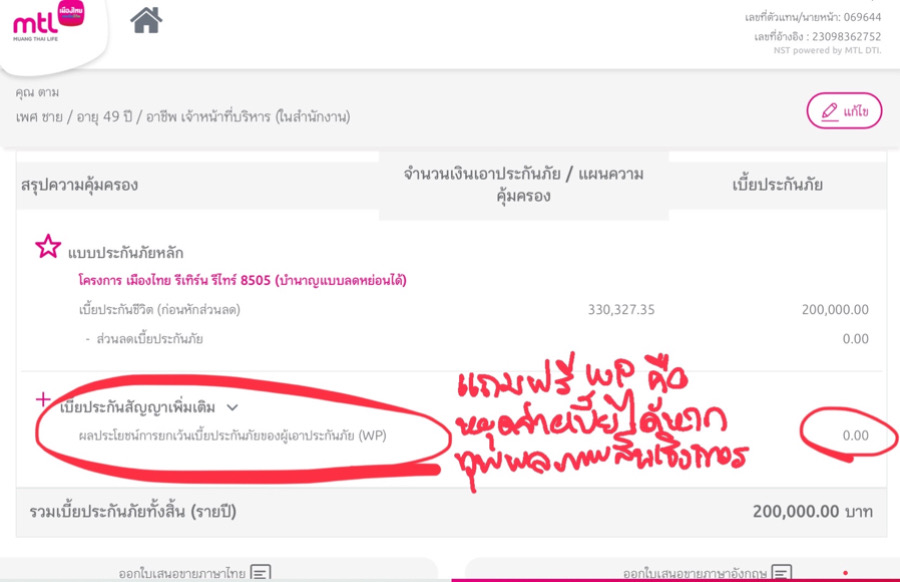Click the 0.00 premium for WP rider
This screenshot has width=900, height=582.
[854, 436]
